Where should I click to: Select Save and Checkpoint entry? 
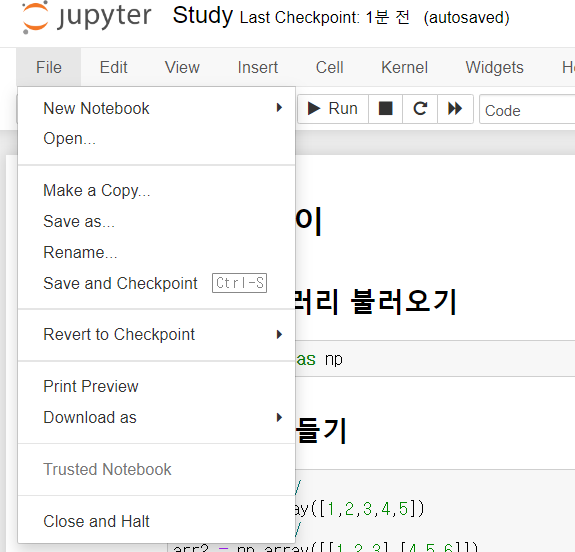[157, 283]
